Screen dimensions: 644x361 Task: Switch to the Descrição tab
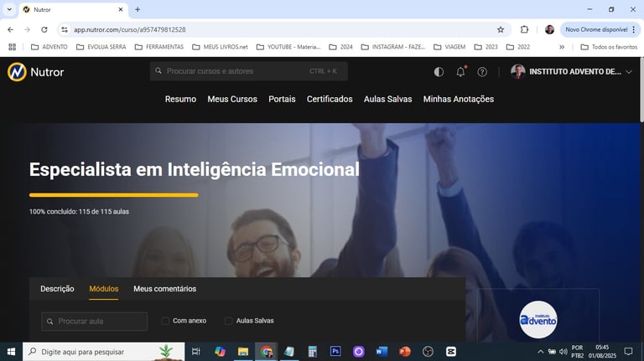tap(57, 289)
